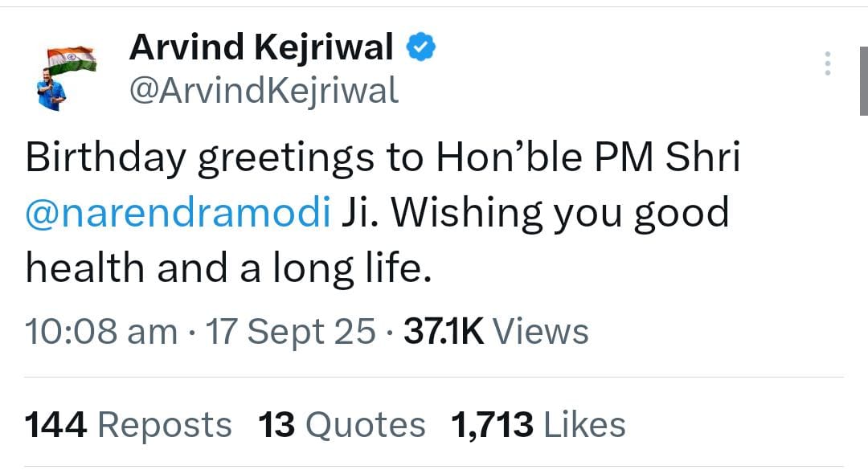Click the 17 Sept 25 date
This screenshot has height=474, width=868.
291,331
